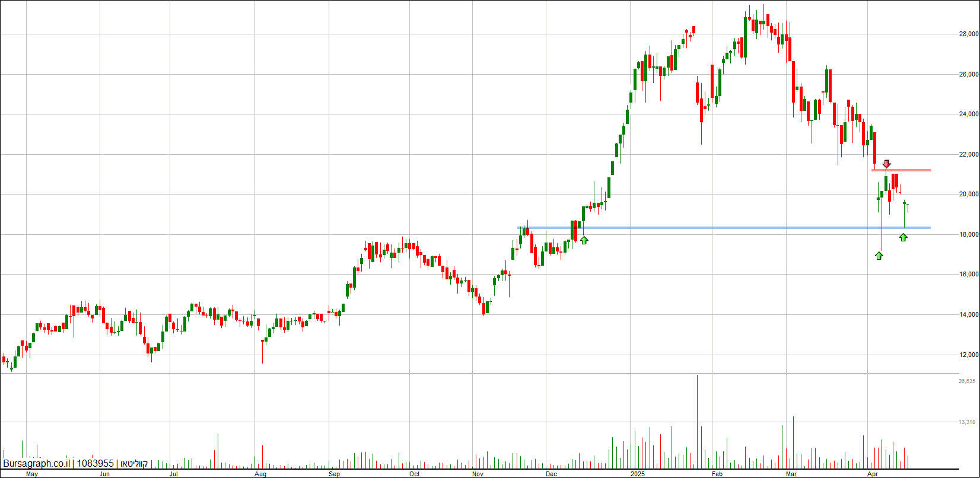Select the Feb date axis label
The height and width of the screenshot is (478, 980).
pyautogui.click(x=717, y=474)
